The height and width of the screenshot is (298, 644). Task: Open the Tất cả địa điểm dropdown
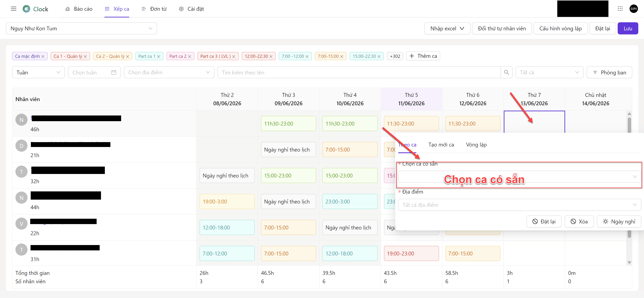pos(520,205)
